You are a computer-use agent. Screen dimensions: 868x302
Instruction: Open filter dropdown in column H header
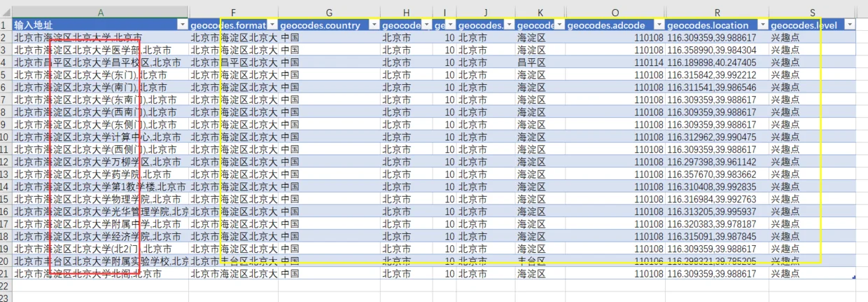point(426,25)
